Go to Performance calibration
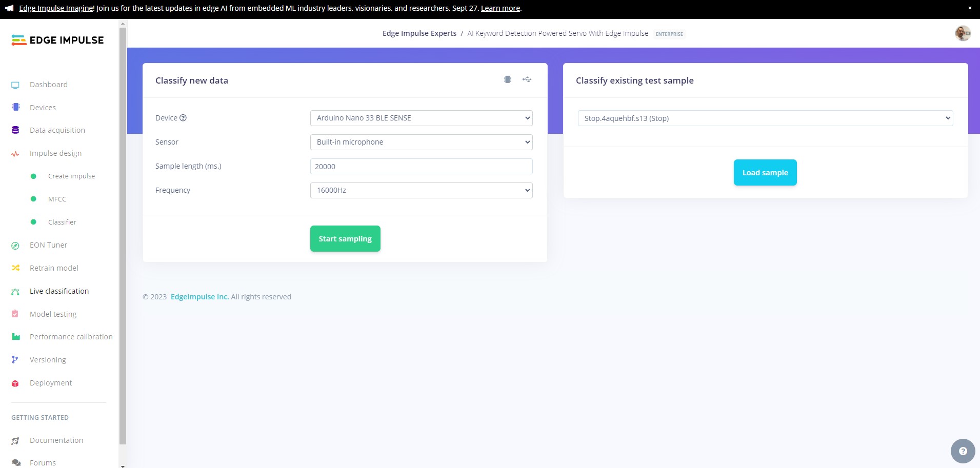 click(x=71, y=337)
